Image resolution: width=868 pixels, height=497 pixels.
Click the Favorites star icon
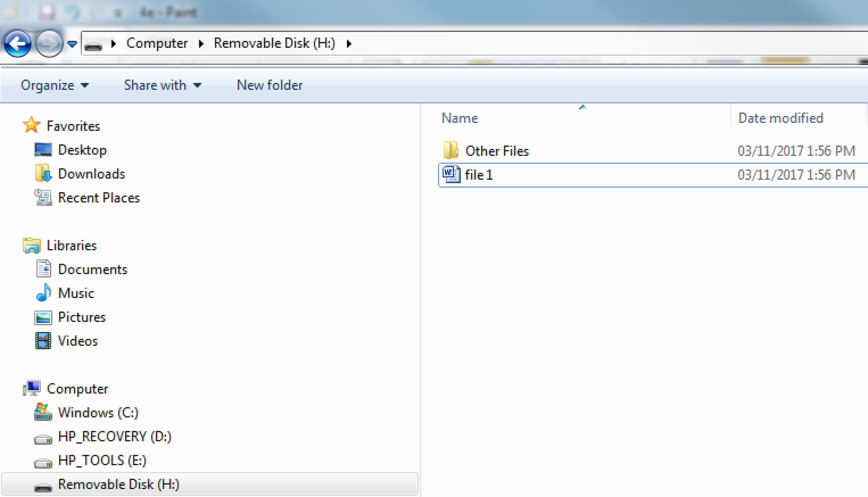click(32, 125)
